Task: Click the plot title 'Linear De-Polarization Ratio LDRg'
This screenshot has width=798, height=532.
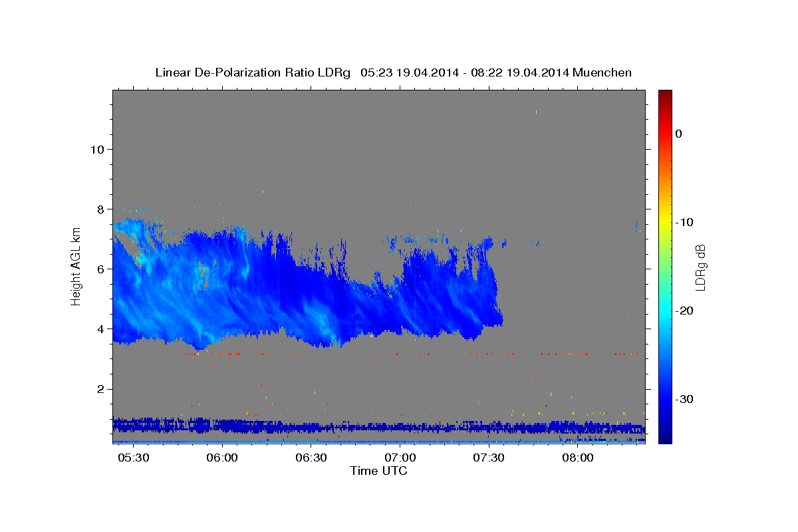Action: pyautogui.click(x=253, y=72)
